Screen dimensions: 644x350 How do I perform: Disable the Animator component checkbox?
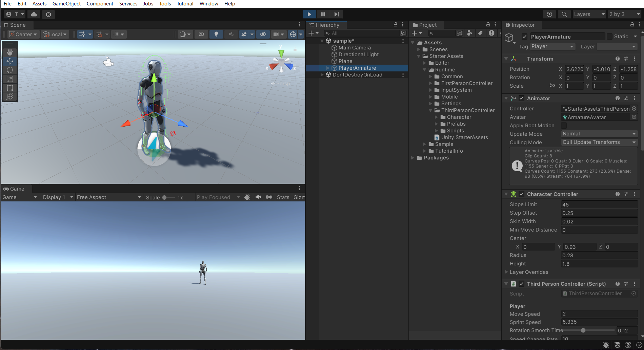(x=522, y=98)
